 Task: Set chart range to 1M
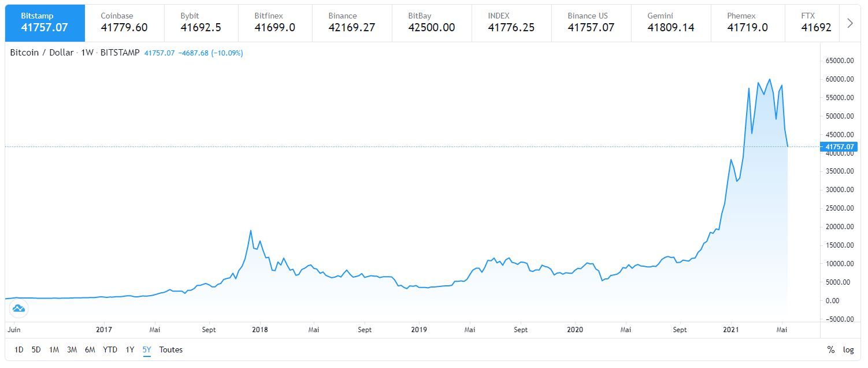(54, 349)
